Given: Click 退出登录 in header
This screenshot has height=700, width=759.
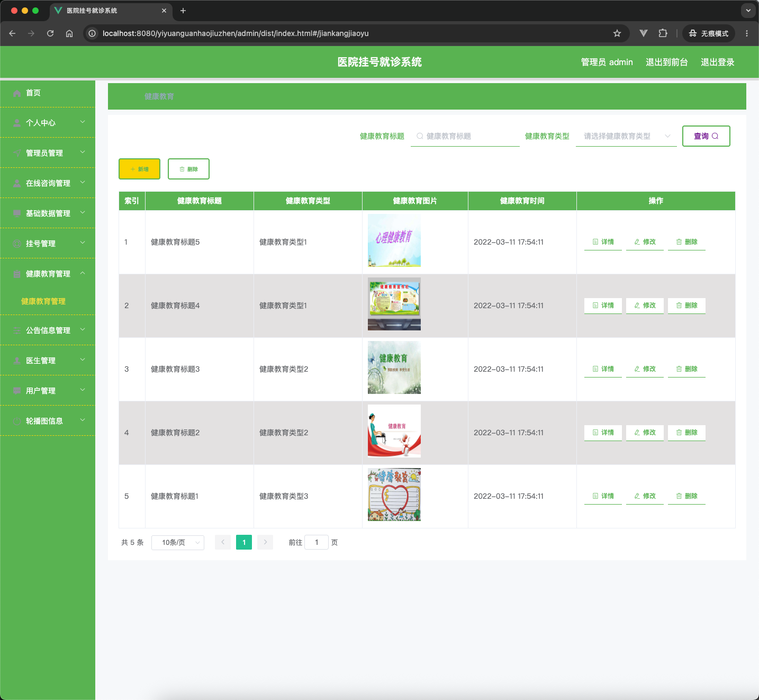Looking at the screenshot, I should point(717,62).
